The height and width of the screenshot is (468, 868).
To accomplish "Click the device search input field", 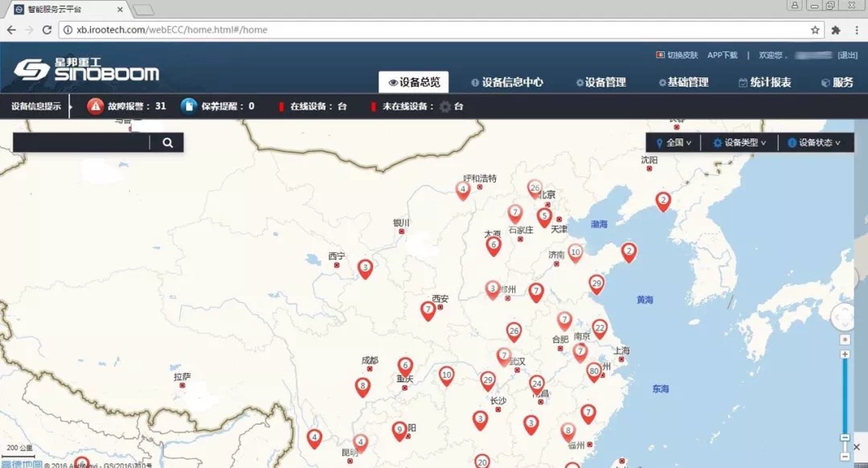I will pos(80,143).
